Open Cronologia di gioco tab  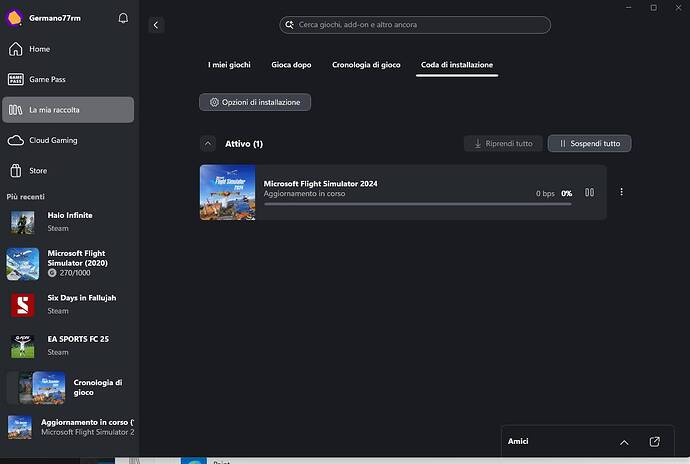[x=366, y=65]
